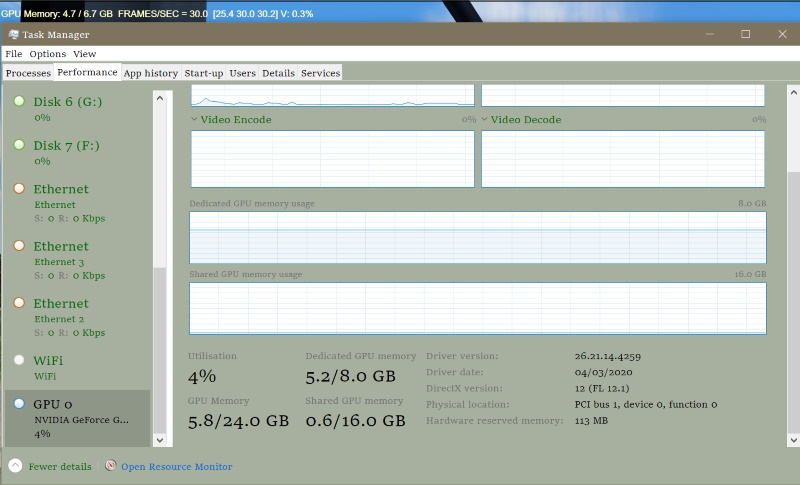Go to the Users tab
Viewport: 800px width, 485px height.
click(242, 73)
